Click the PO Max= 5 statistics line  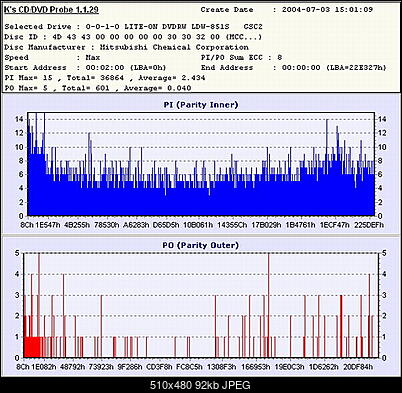point(98,88)
